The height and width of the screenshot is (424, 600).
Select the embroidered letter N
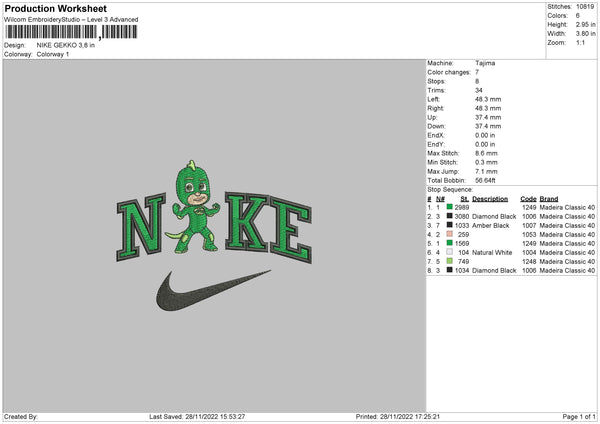[141, 227]
